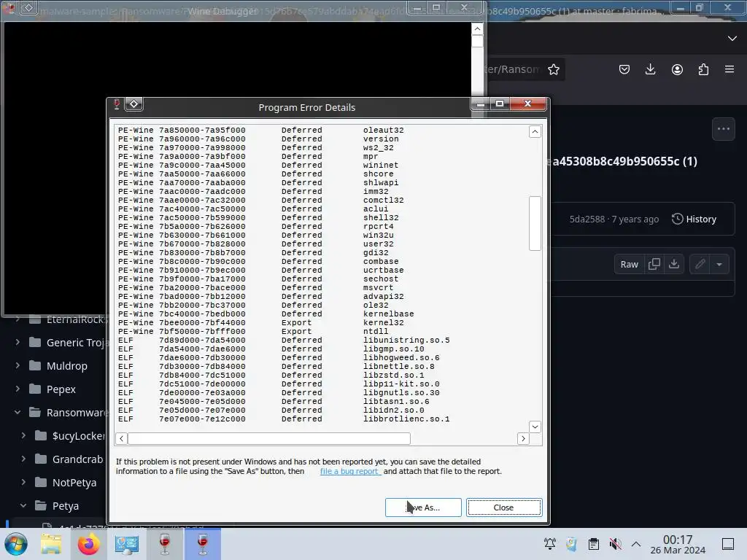747x560 pixels.
Task: Switch to first Wine taskbar entry
Action: (x=165, y=544)
